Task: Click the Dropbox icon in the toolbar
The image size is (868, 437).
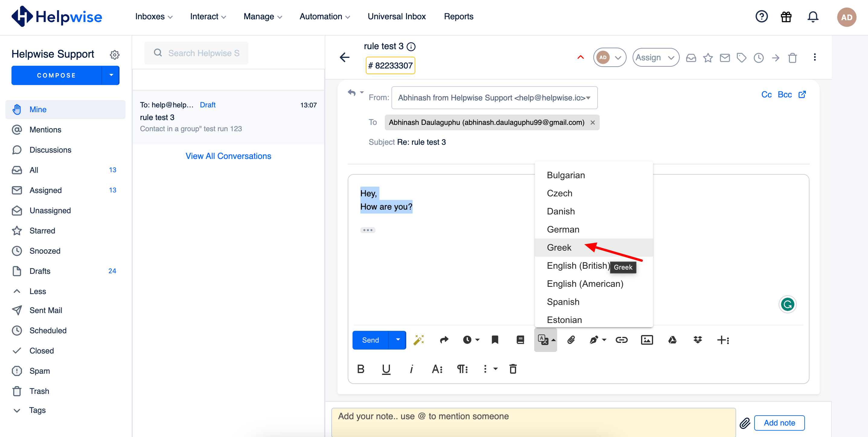Action: (697, 340)
